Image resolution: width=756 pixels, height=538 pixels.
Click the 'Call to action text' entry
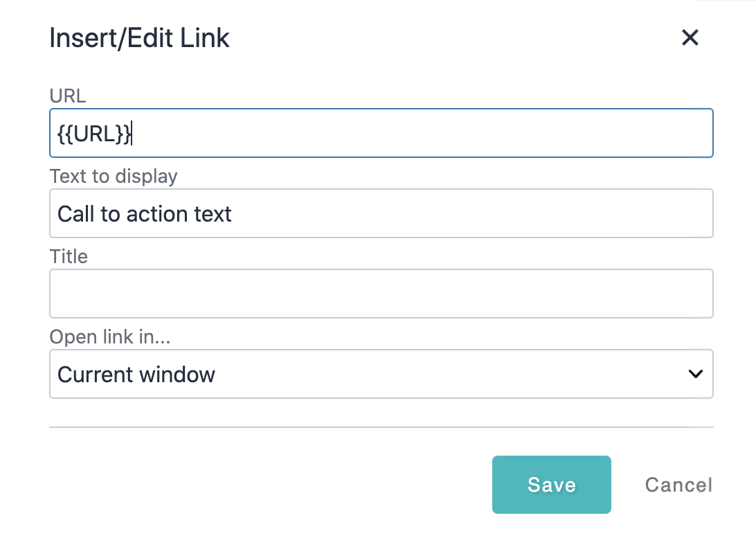pos(144,213)
